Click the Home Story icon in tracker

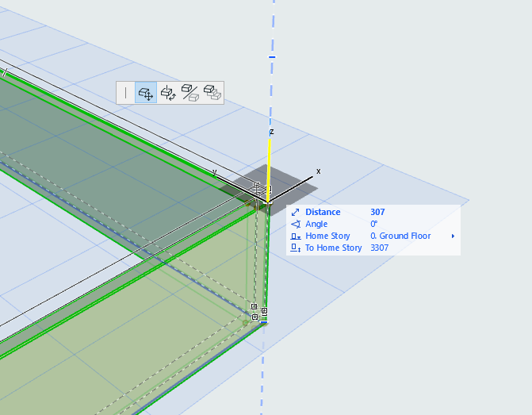tap(296, 236)
